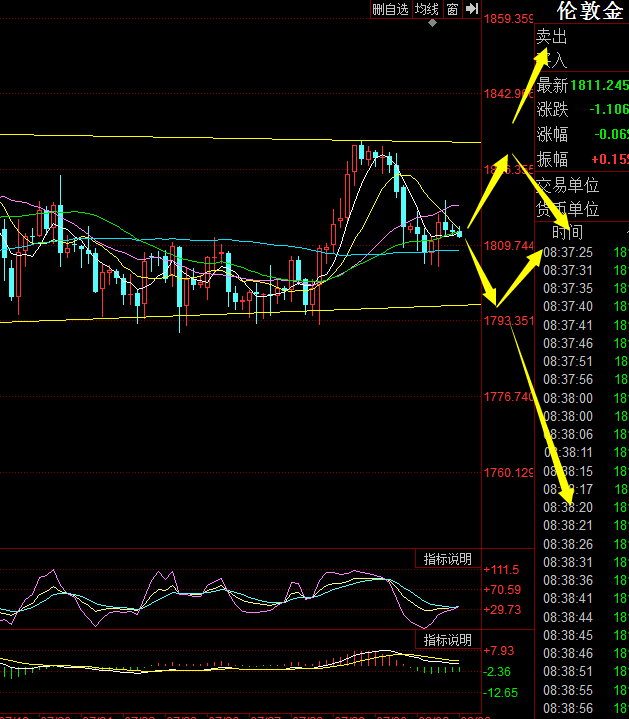Click the jump-to-end arrow icon

(x=472, y=9)
